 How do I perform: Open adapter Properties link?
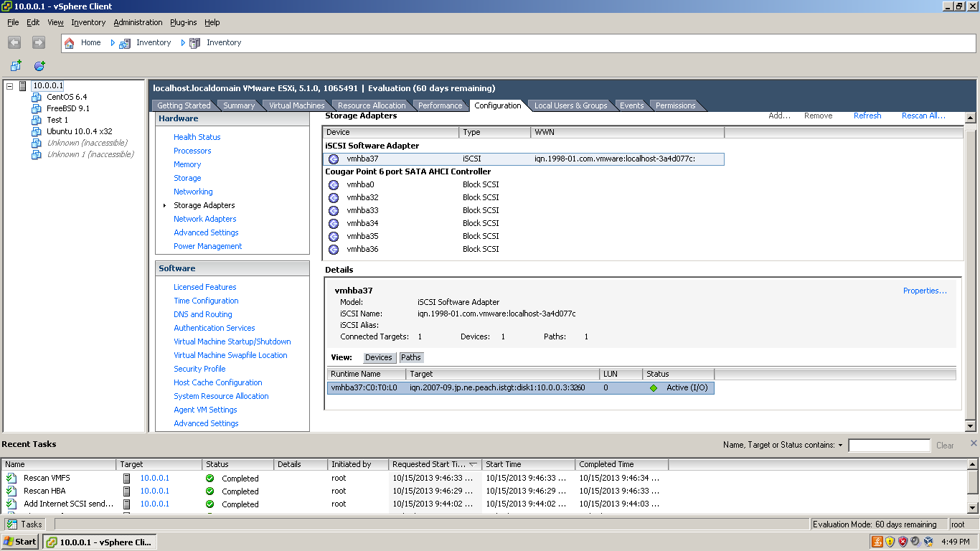pos(925,291)
